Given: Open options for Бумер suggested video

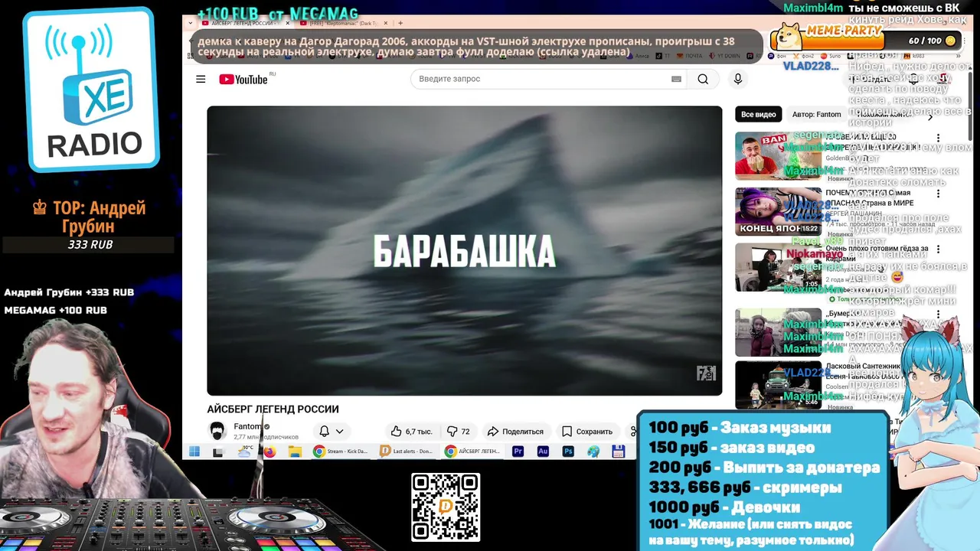Looking at the screenshot, I should (938, 315).
